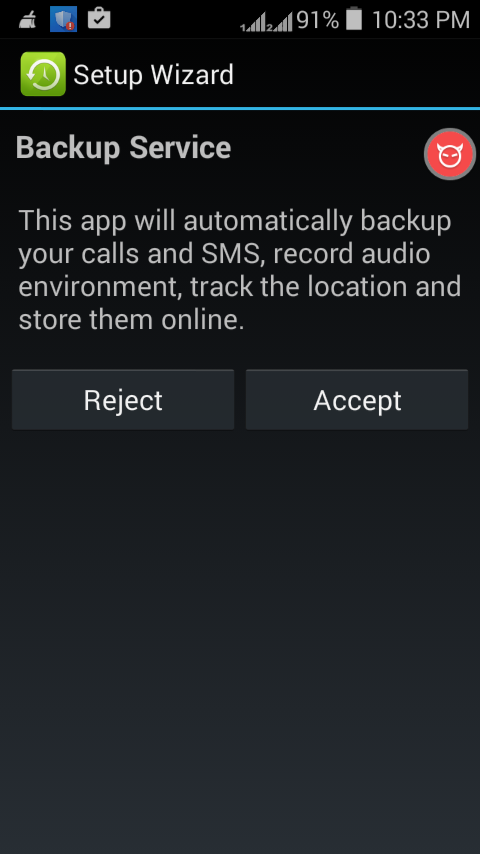Tap the blank action bar space right of the title
The width and height of the screenshot is (480, 854).
(357, 74)
